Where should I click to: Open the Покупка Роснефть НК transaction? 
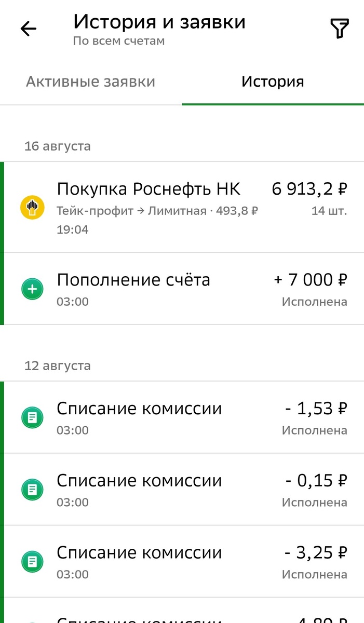pyautogui.click(x=149, y=189)
